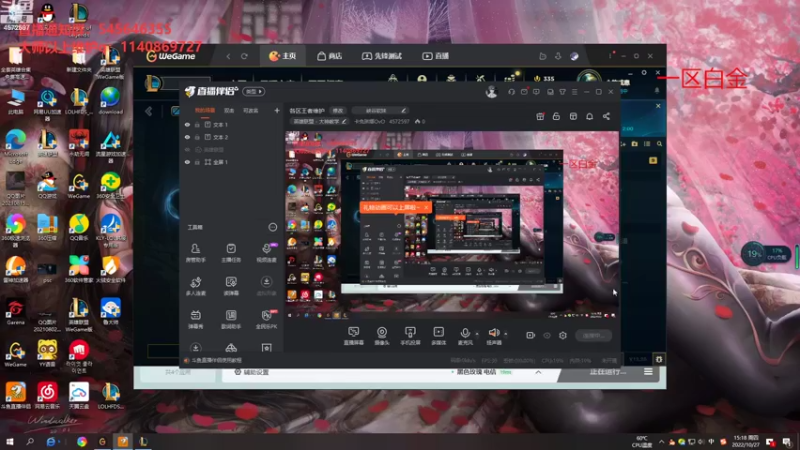
Task: Click record video icon in bottom bar
Action: coord(531,335)
